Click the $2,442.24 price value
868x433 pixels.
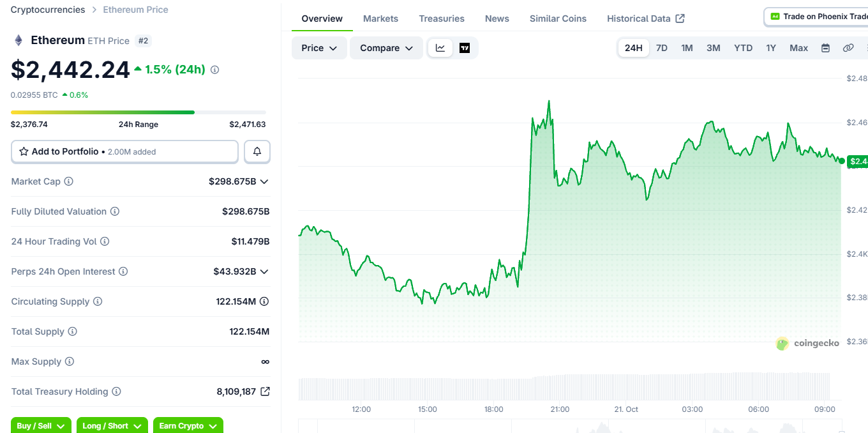click(70, 70)
